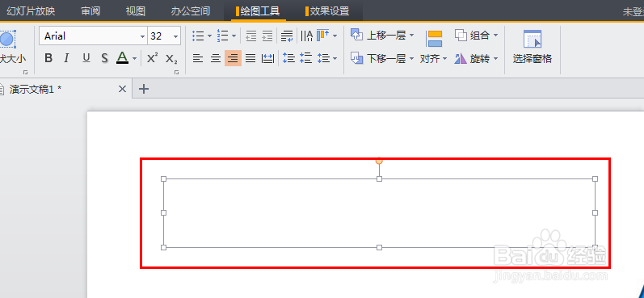Apply bulleted list icon
Viewport: 644px width, 298px height.
199,36
